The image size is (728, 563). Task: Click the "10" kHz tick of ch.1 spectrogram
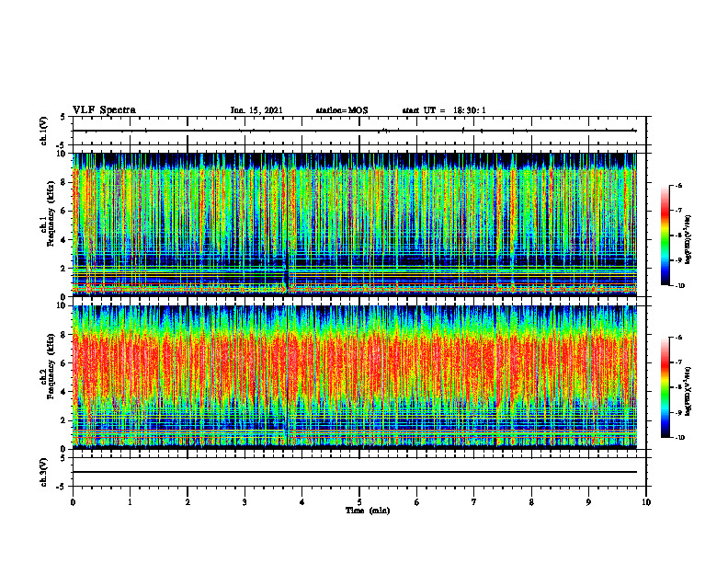[x=63, y=154]
